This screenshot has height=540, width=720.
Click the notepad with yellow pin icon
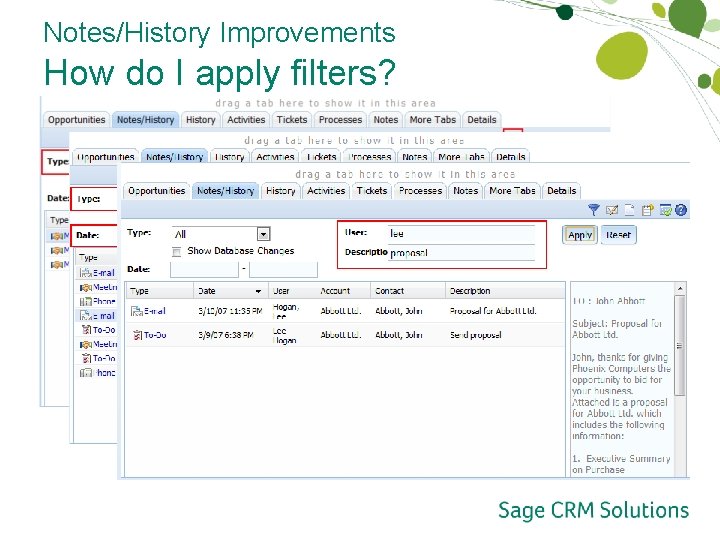click(647, 210)
